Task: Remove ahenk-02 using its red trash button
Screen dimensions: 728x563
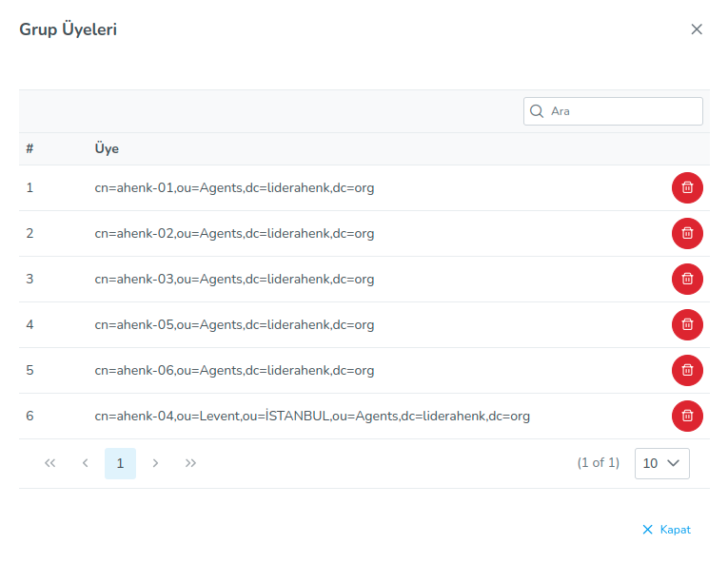Action: click(x=687, y=234)
